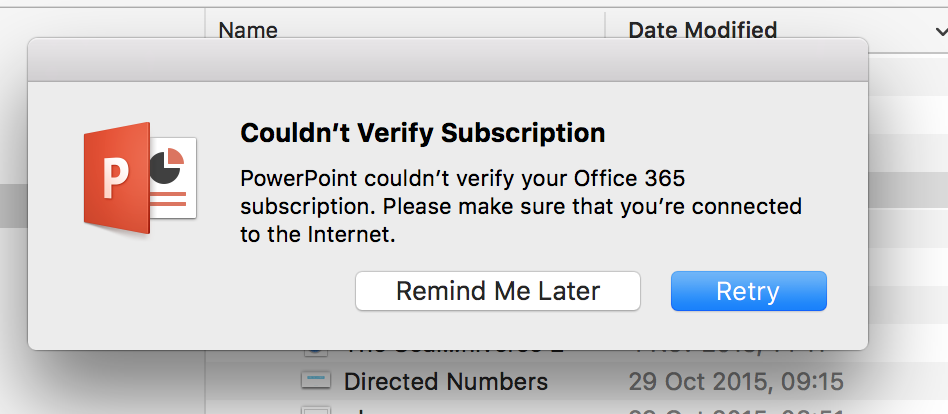Select the Directed Numbers file name

click(446, 381)
